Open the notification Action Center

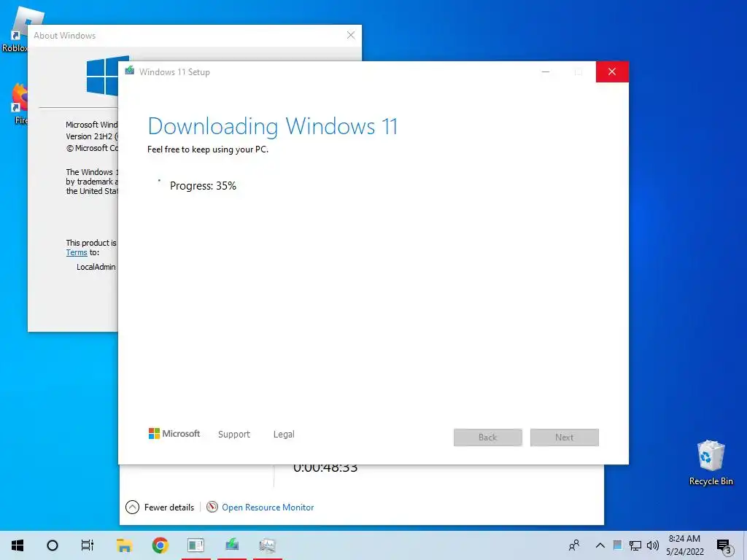724,545
